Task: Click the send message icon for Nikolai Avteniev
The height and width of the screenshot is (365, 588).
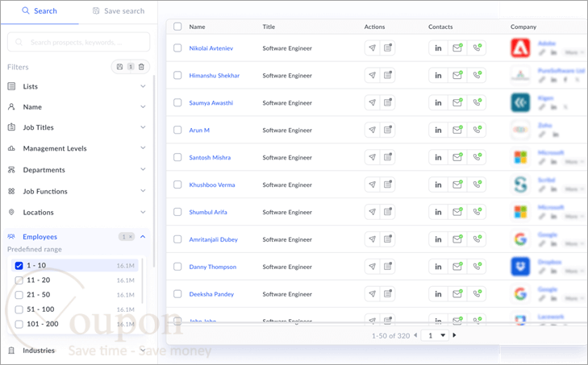Action: pos(372,48)
